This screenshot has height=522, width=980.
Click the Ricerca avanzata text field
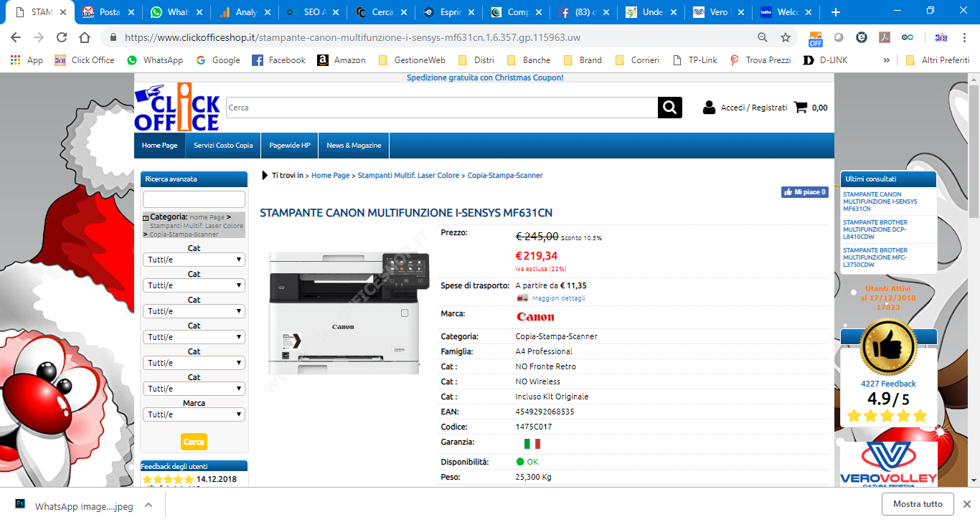194,199
